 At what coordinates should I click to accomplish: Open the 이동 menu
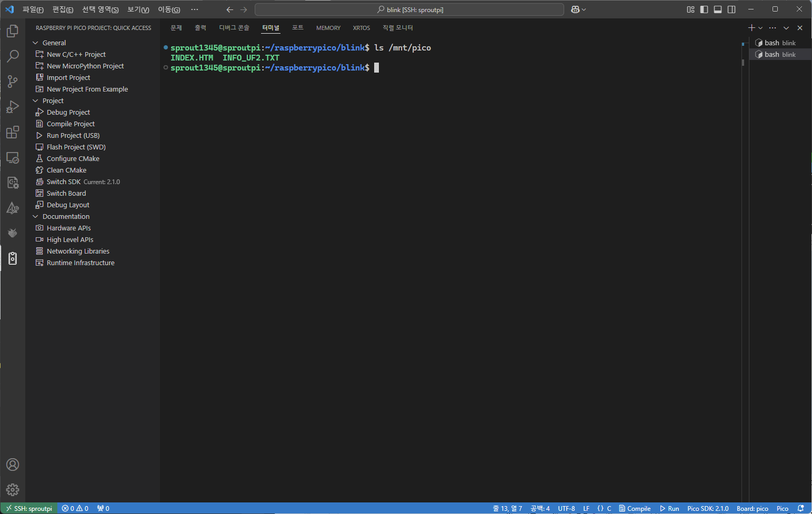tap(169, 9)
